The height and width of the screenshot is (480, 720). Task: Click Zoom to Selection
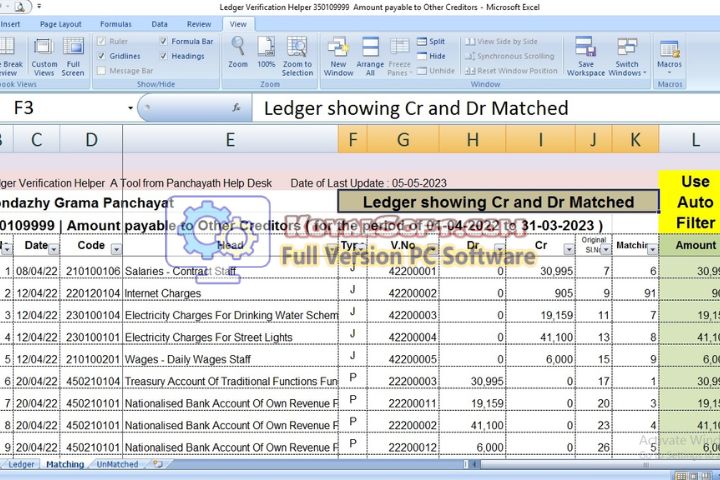[297, 57]
